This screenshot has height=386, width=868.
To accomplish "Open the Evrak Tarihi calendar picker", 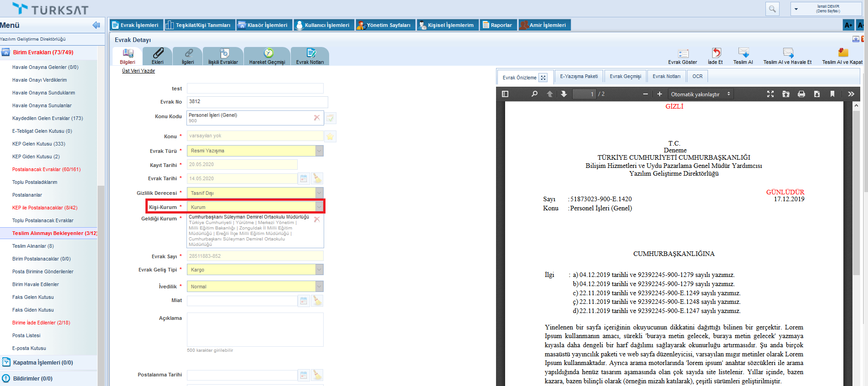I will 304,178.
